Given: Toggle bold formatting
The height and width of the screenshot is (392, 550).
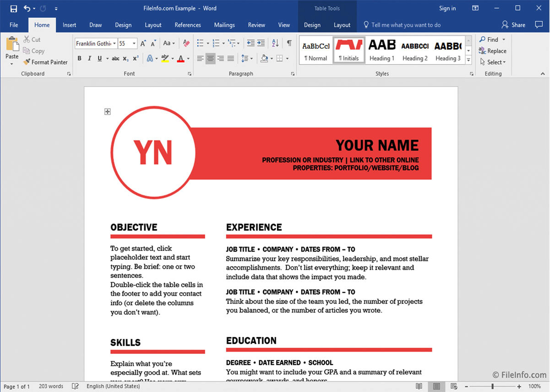Looking at the screenshot, I should click(79, 58).
